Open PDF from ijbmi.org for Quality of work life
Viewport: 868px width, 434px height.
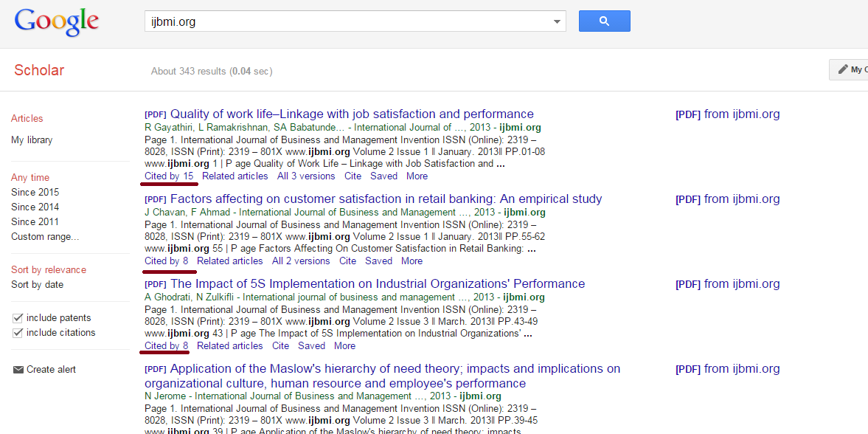click(727, 114)
